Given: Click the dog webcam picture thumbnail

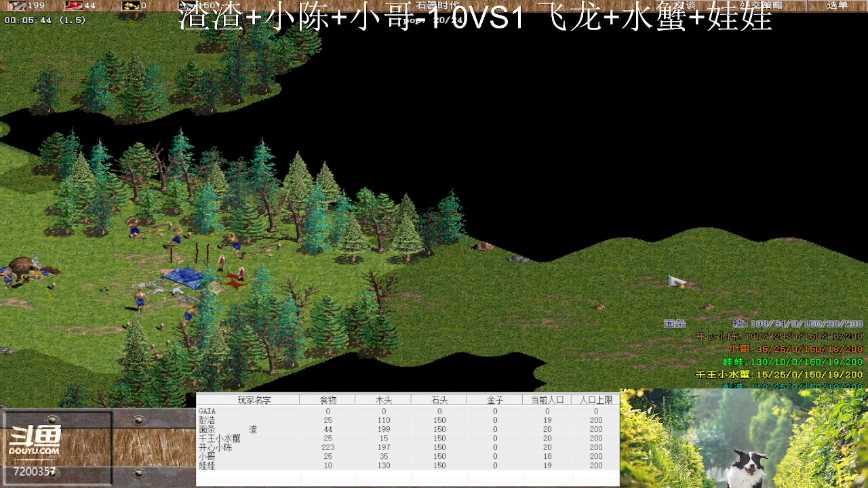Looking at the screenshot, I should pyautogui.click(x=744, y=439).
